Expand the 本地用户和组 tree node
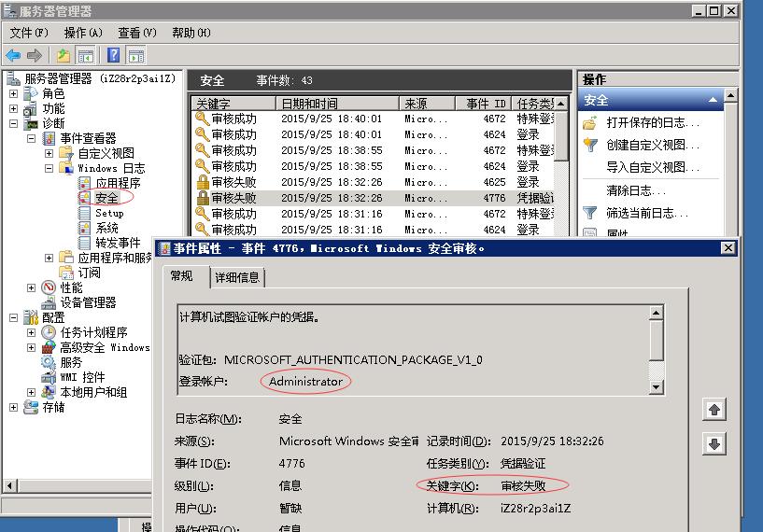Screen dimensions: 763x532 (32, 392)
